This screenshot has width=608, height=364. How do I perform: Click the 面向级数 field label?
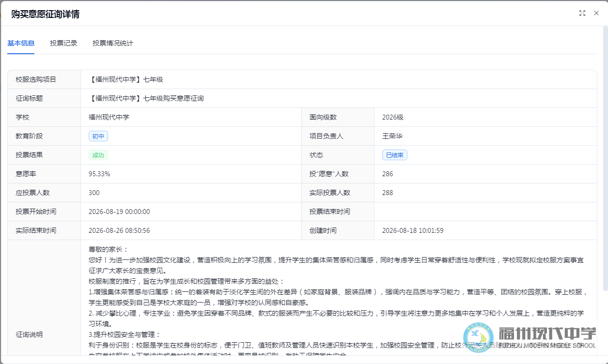pyautogui.click(x=323, y=117)
